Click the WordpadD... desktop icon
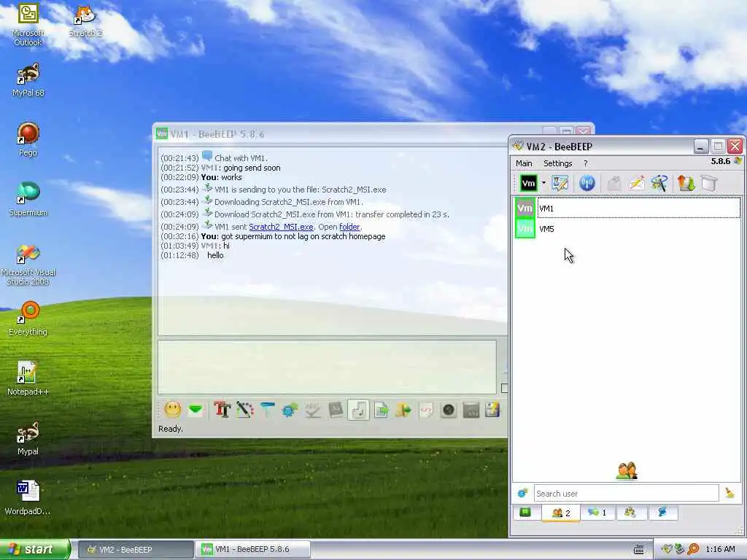Image resolution: width=747 pixels, height=560 pixels. 28,498
